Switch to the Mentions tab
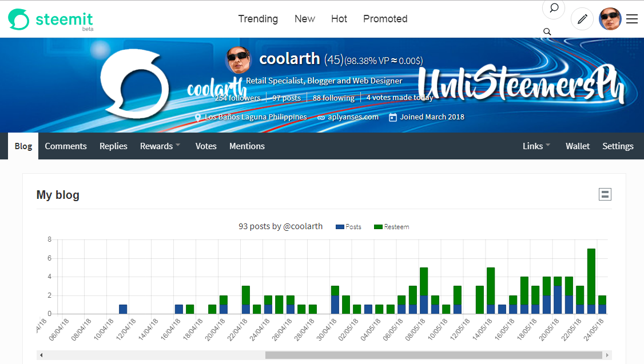 247,146
